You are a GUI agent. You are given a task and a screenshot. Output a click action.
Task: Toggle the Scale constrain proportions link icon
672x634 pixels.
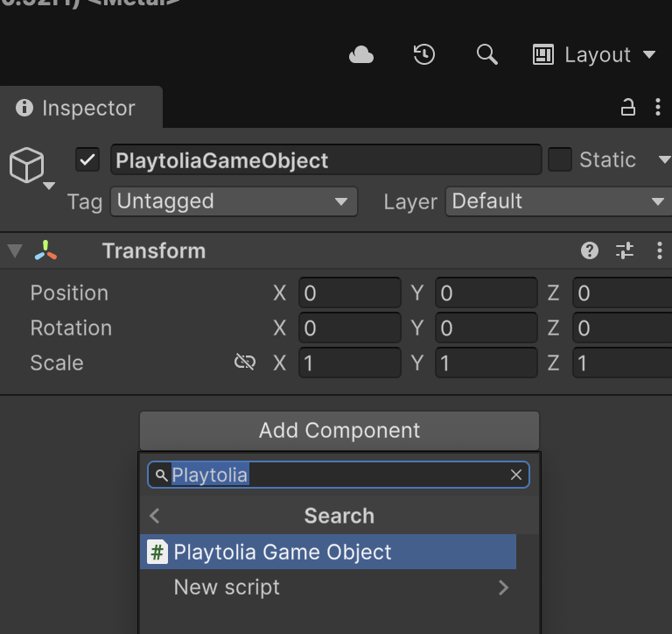[x=245, y=363]
